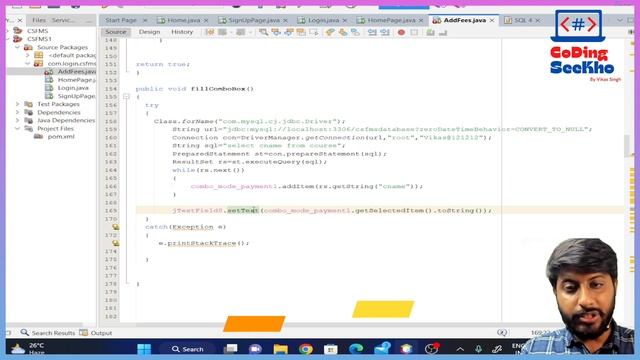Open Microsoft Edge from the taskbar
640x360 pixels.
pos(356,349)
